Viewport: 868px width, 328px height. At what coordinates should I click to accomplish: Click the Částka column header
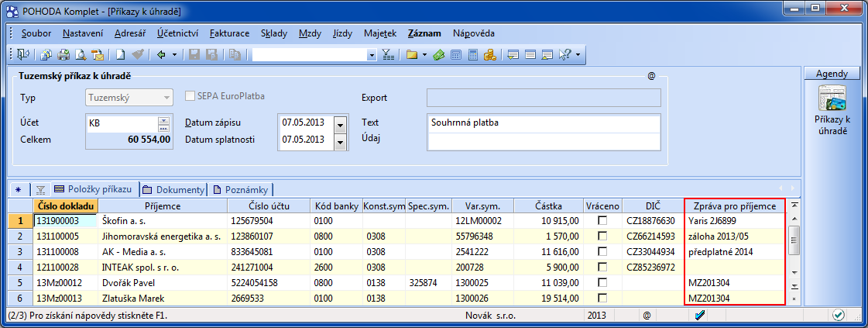548,206
